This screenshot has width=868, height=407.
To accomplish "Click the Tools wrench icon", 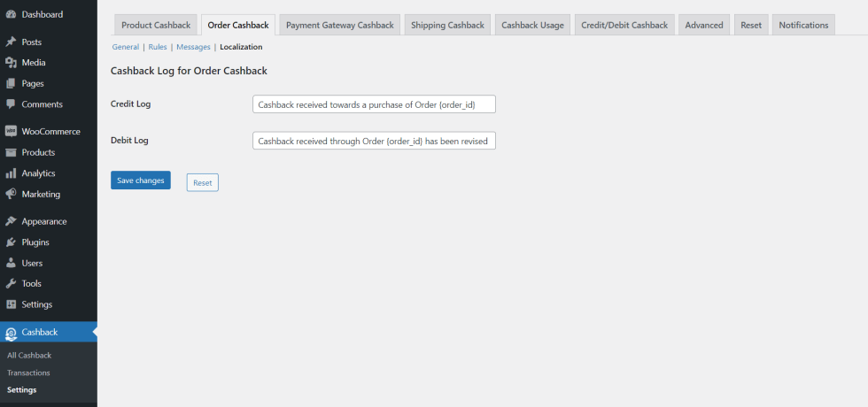I will 11,284.
